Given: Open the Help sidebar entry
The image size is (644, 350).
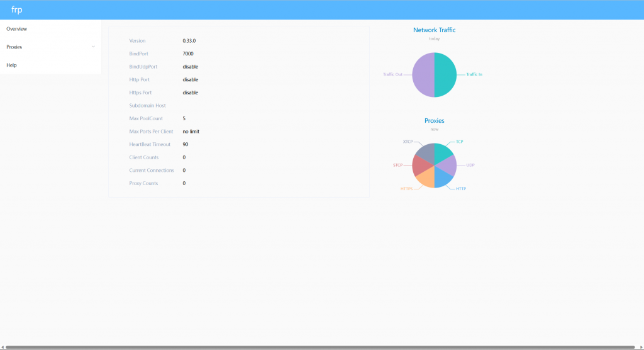Looking at the screenshot, I should pos(12,65).
